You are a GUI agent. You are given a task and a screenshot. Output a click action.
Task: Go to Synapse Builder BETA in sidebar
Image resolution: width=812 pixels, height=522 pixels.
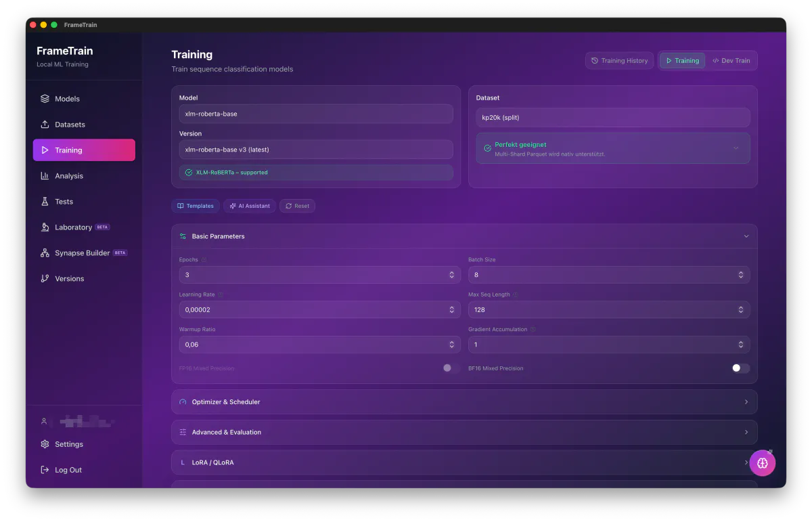(84, 253)
